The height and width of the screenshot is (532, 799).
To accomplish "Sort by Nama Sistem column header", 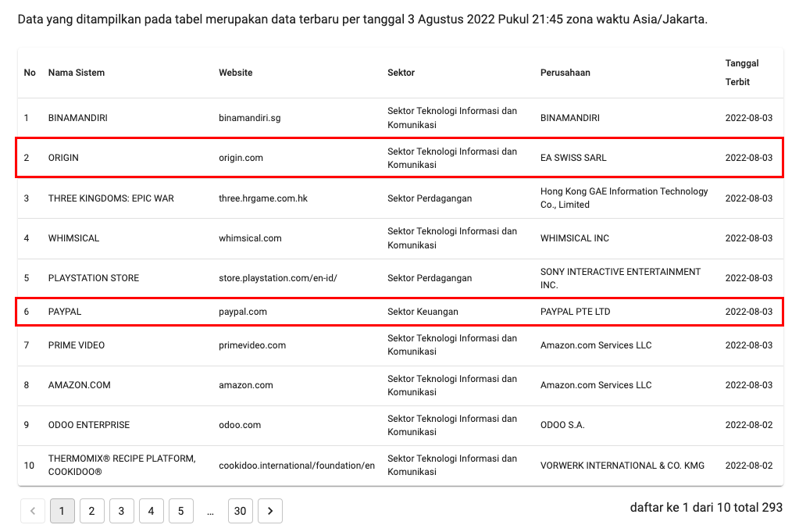I will (x=77, y=73).
